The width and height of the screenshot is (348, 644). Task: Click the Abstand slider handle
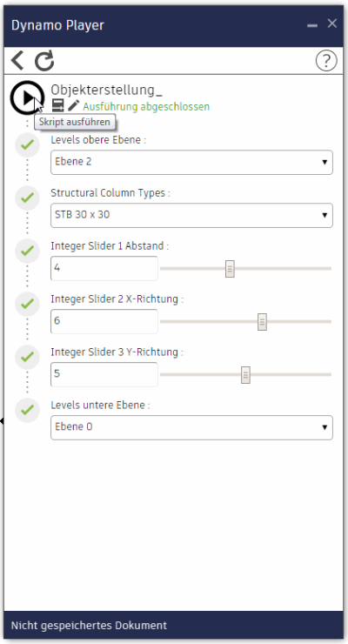230,269
